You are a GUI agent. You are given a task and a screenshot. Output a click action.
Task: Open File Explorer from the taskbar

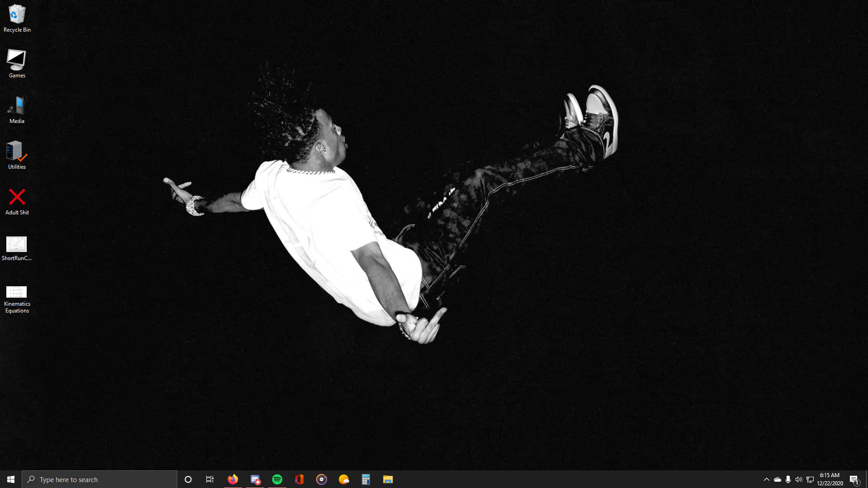pos(388,479)
